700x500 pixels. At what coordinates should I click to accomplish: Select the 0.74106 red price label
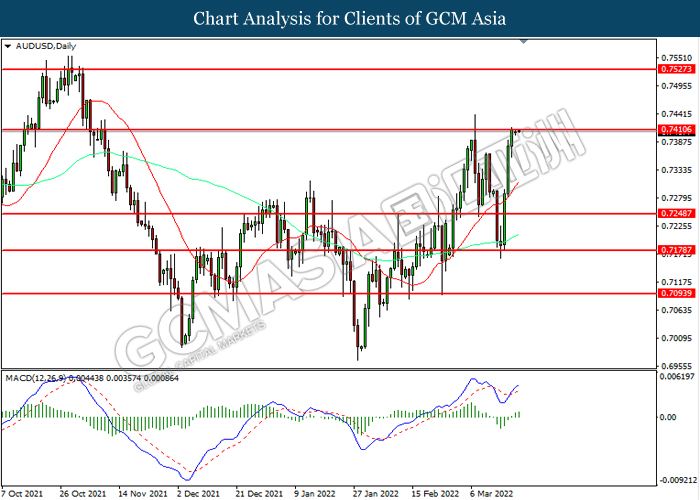point(676,129)
